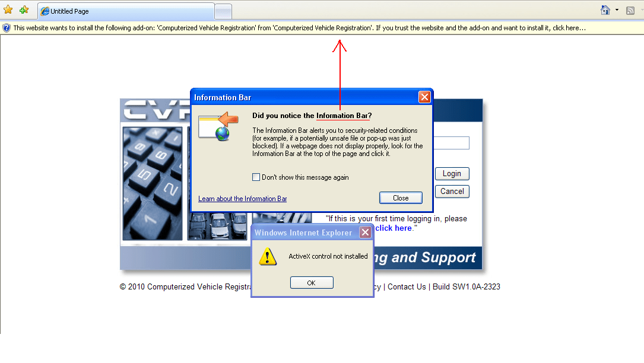This screenshot has height=363, width=644.
Task: Click the Contact Us footer link
Action: tap(407, 286)
